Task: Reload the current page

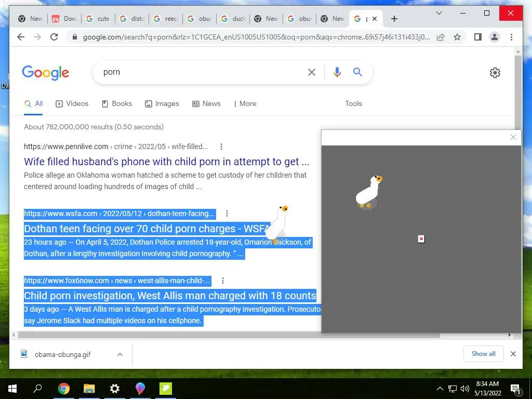Action: (54, 37)
